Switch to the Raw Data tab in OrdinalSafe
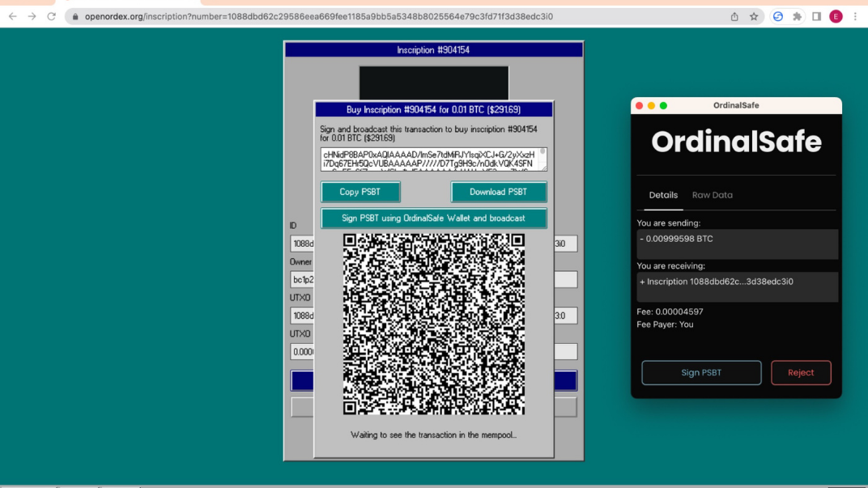Screen dimensions: 868x488 click(x=712, y=195)
